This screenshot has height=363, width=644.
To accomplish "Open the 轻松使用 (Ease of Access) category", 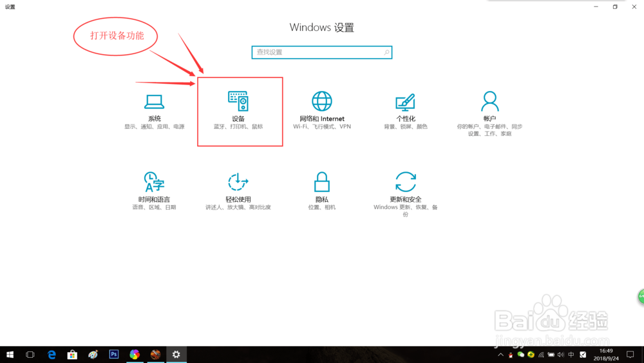I will coord(238,191).
